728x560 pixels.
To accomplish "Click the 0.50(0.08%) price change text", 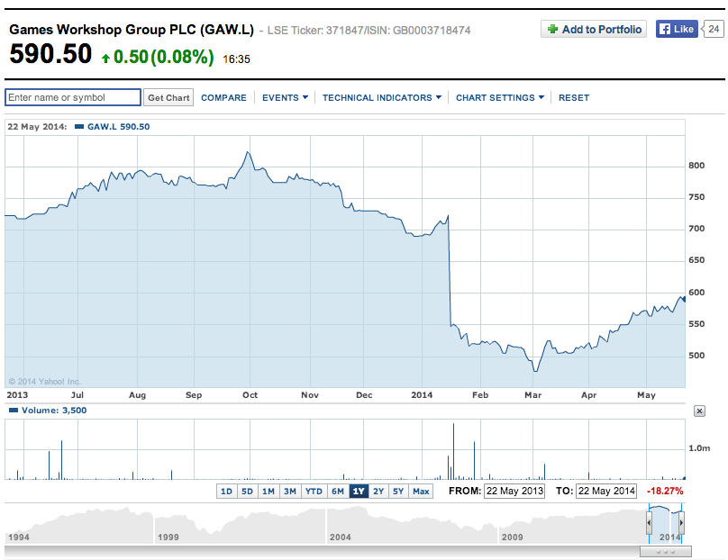I will click(x=163, y=57).
